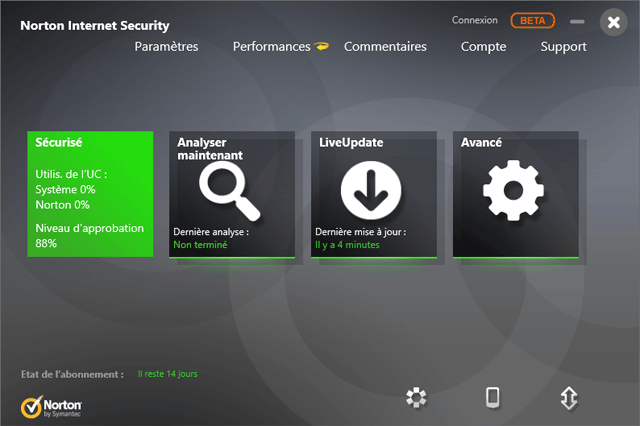This screenshot has width=640, height=426.
Task: Click the up-down arrows icon at bottom
Action: point(569,398)
